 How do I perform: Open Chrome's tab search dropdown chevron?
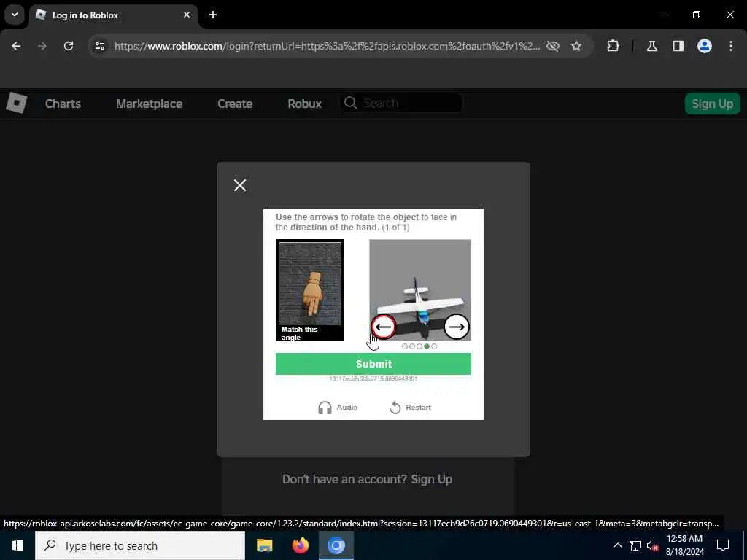[15, 15]
